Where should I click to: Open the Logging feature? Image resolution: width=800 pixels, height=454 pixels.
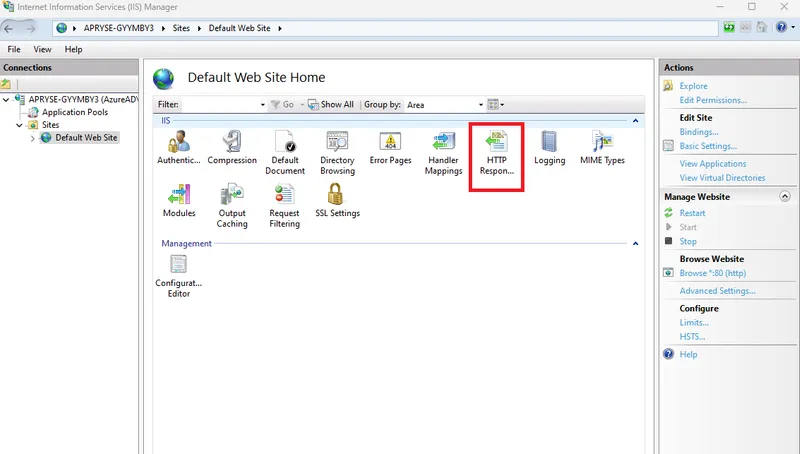(x=549, y=147)
